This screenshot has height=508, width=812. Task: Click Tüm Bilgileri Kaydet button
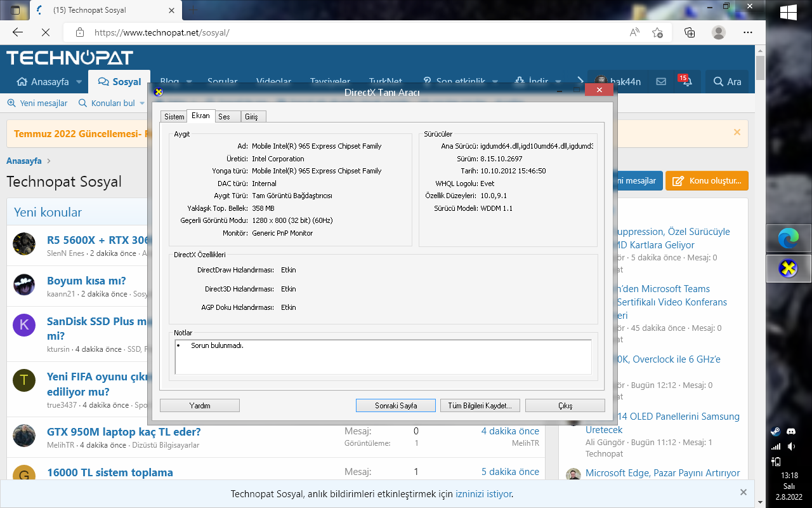click(480, 405)
